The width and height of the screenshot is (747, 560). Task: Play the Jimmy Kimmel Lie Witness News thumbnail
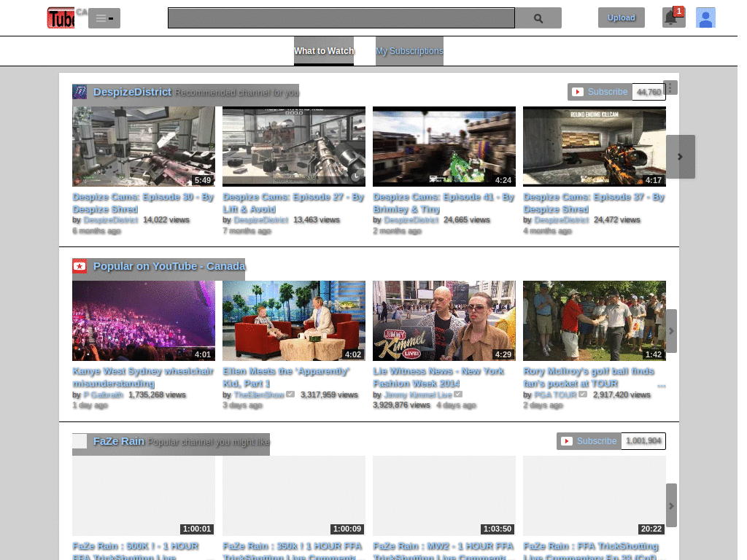444,321
